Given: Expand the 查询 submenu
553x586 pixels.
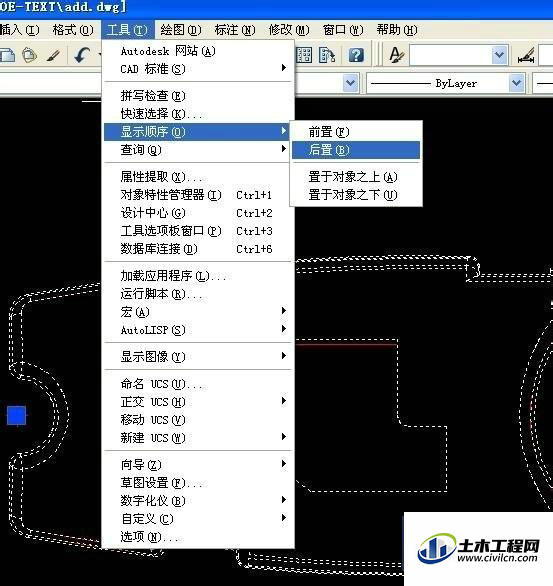Looking at the screenshot, I should click(x=284, y=149).
